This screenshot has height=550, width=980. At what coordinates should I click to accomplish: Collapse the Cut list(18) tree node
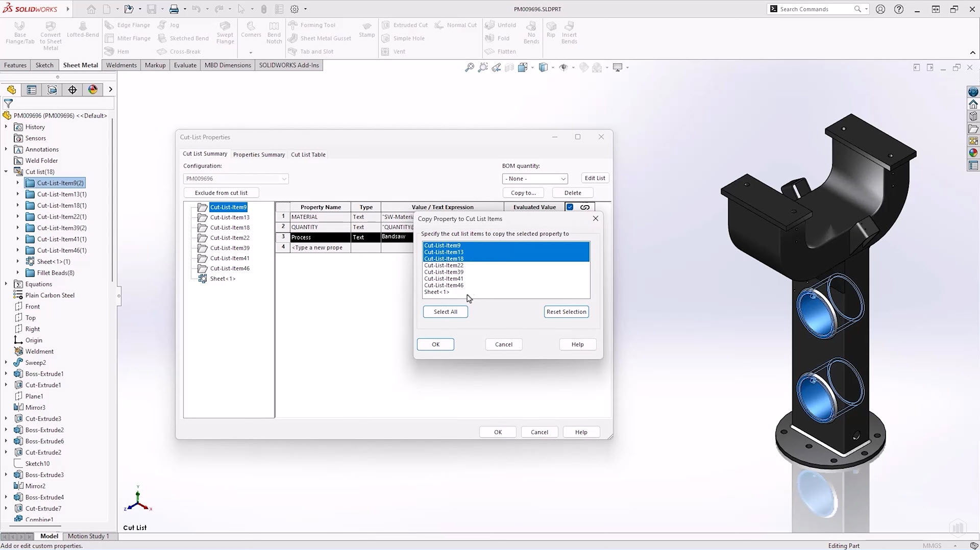[x=6, y=172]
